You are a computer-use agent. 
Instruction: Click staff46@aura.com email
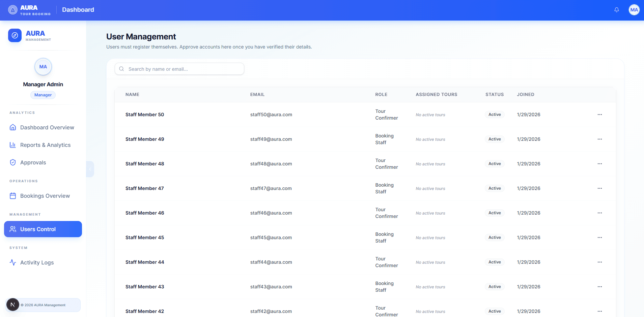[271, 213]
